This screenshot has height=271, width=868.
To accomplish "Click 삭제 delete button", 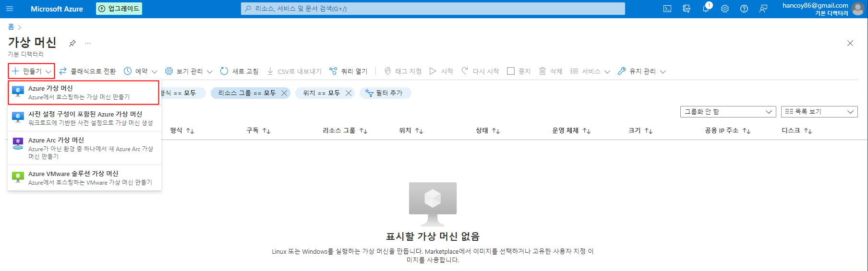I will (x=550, y=71).
